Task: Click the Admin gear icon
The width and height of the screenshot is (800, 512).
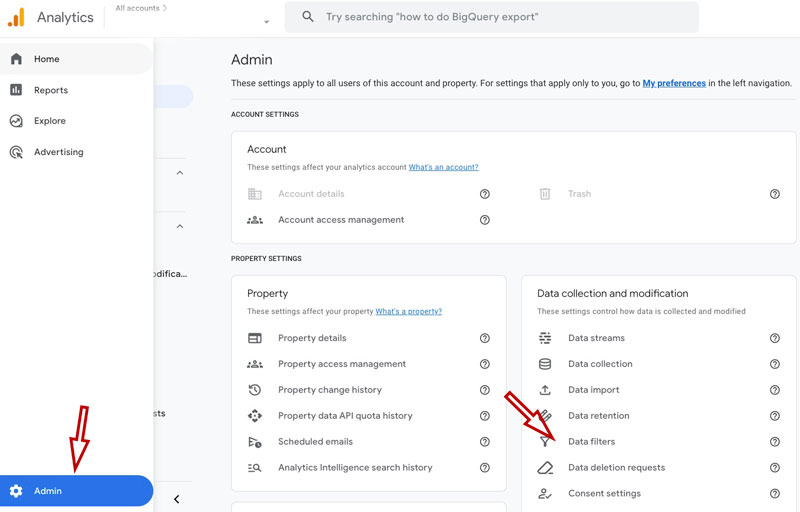Action: tap(16, 491)
